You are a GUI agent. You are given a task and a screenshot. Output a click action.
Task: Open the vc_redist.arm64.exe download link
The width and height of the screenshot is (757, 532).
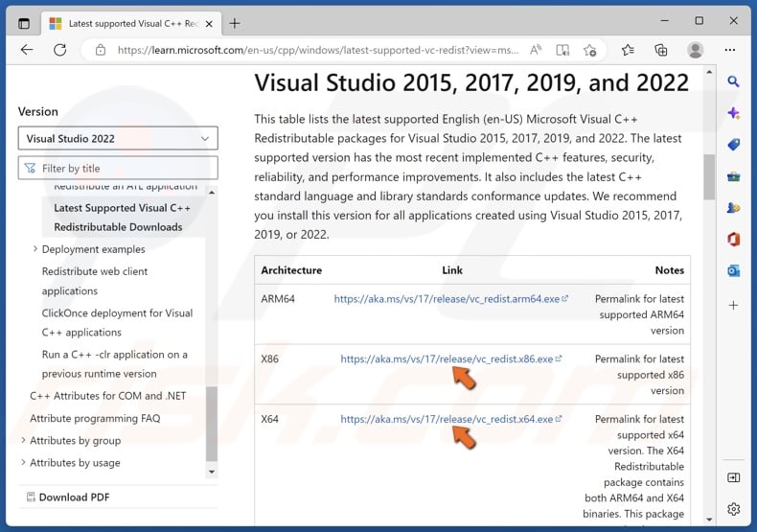pyautogui.click(x=451, y=299)
